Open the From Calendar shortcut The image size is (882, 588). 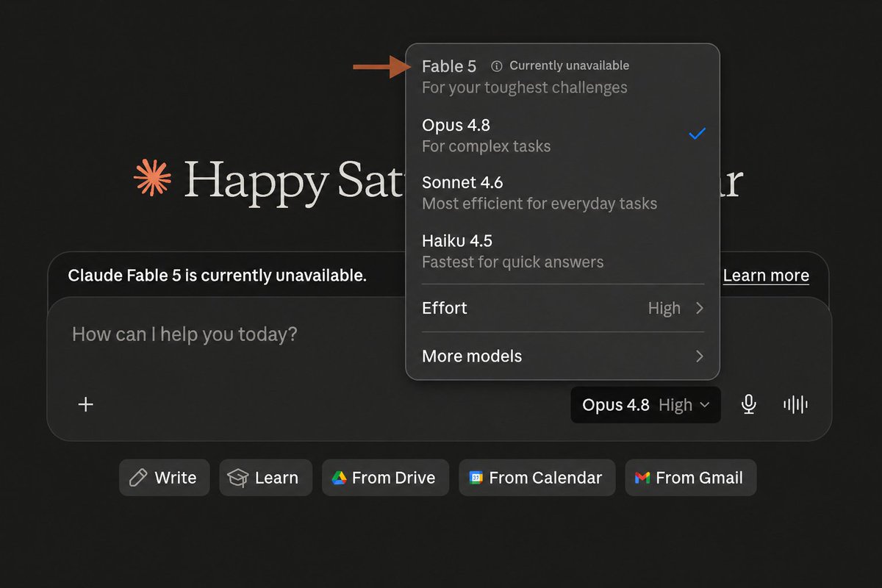537,478
